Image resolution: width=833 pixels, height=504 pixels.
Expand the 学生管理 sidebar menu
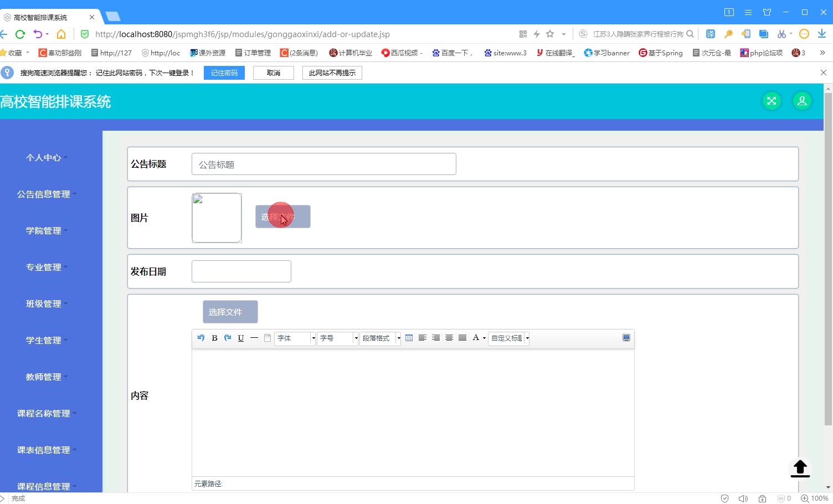[47, 341]
